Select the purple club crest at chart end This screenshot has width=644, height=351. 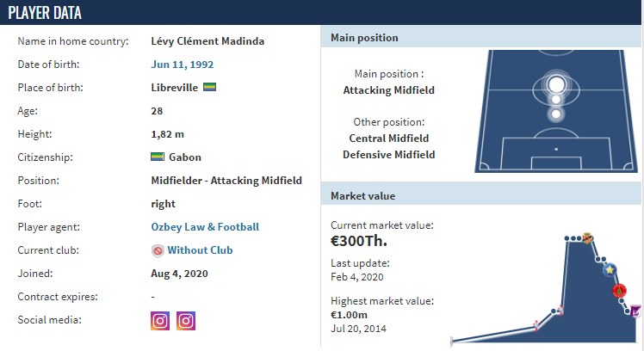click(x=635, y=311)
